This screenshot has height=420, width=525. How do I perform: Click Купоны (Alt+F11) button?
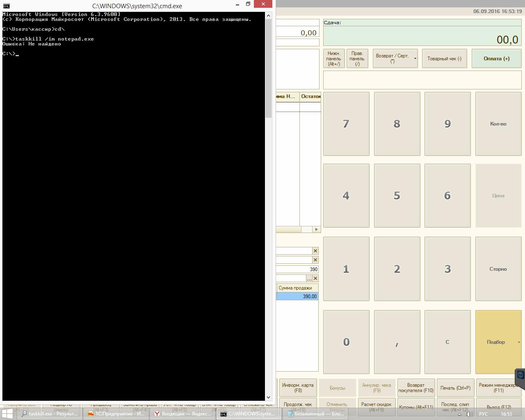point(416,407)
